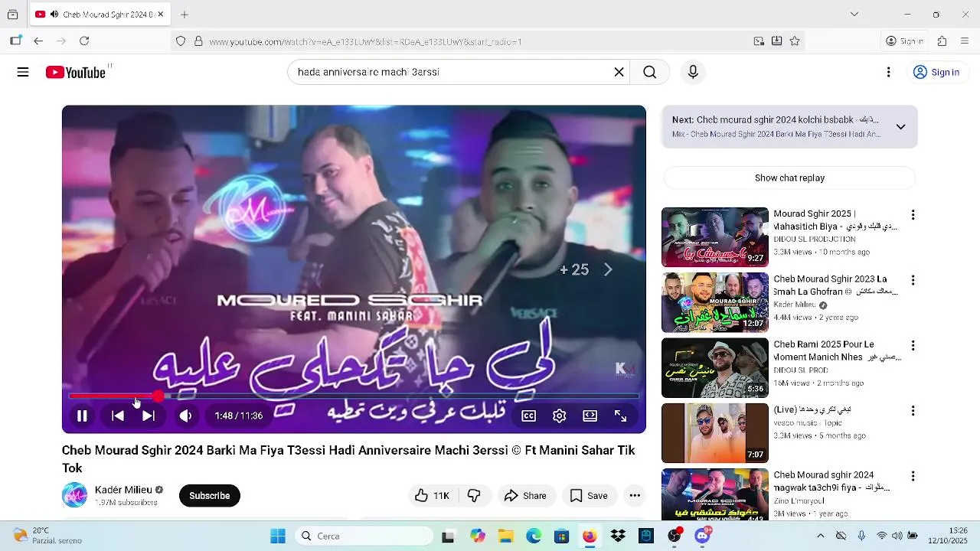Play Cheb Rami 2025 thumbnail

tap(715, 368)
